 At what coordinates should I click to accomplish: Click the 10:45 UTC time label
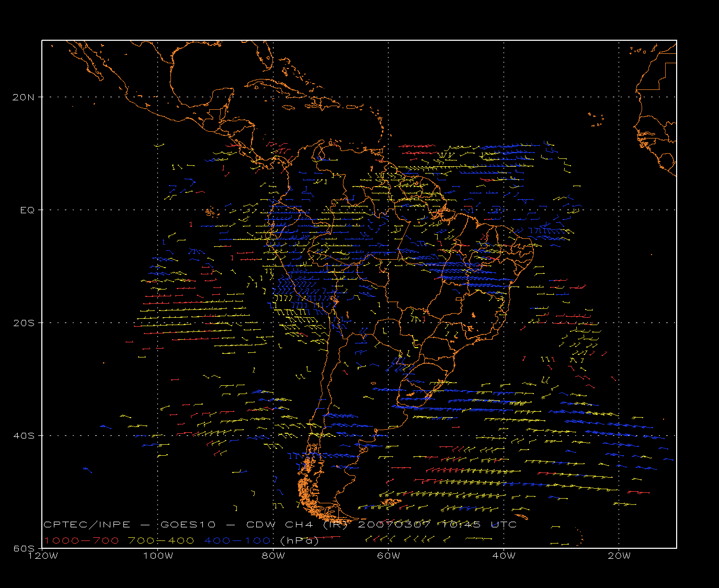479,524
